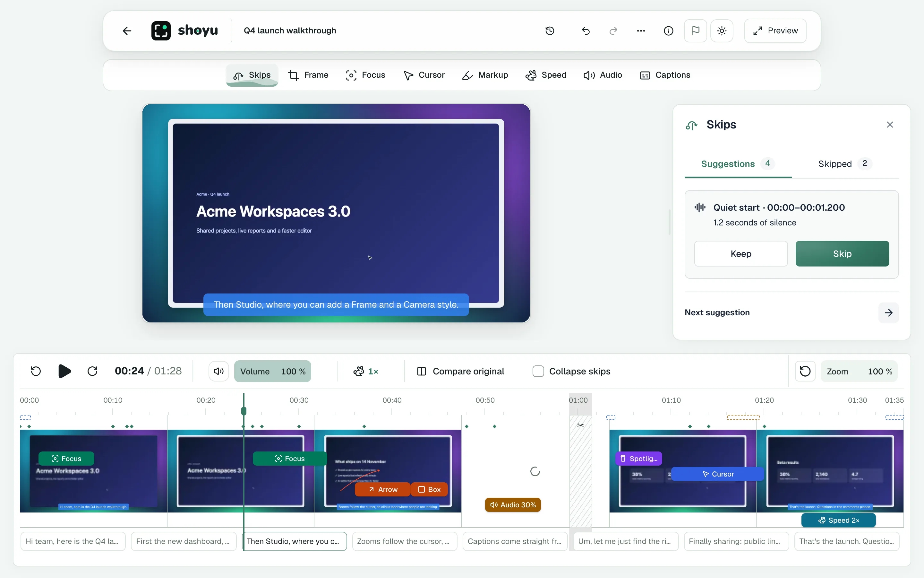Screen dimensions: 924x578
Task: Select the Markup tool
Action: click(x=485, y=75)
